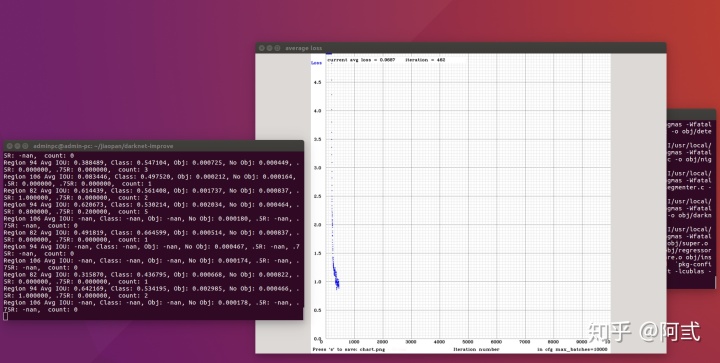This screenshot has width=720, height=363.
Task: Click the 4000 tick on the iteration axis
Action: tap(439, 342)
